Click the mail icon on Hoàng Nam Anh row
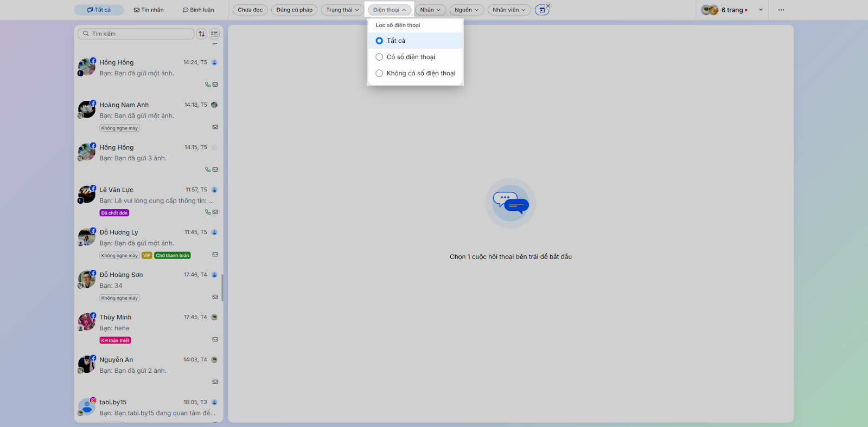Viewport: 868px width, 427px height. click(x=215, y=127)
